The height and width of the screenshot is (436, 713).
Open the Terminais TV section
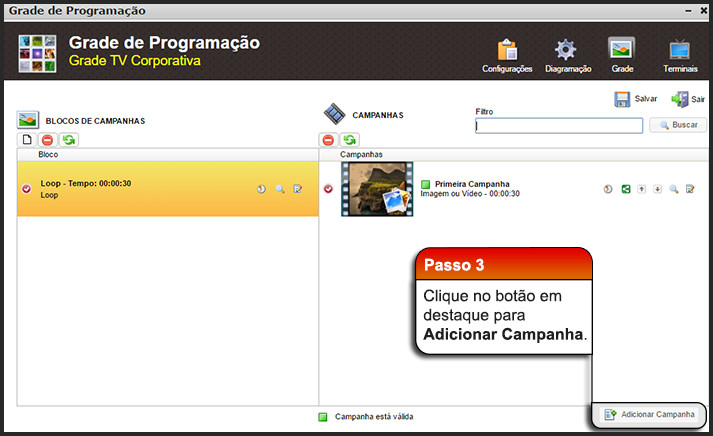point(680,56)
